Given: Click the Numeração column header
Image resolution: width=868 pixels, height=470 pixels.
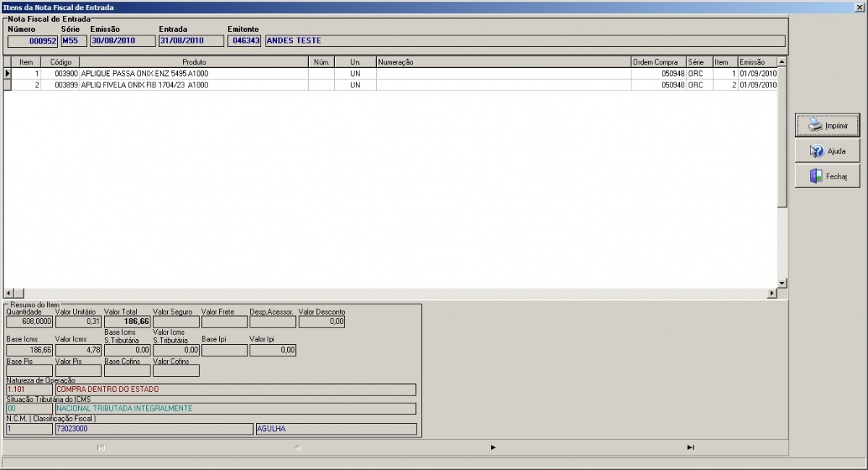Looking at the screenshot, I should pyautogui.click(x=503, y=62).
